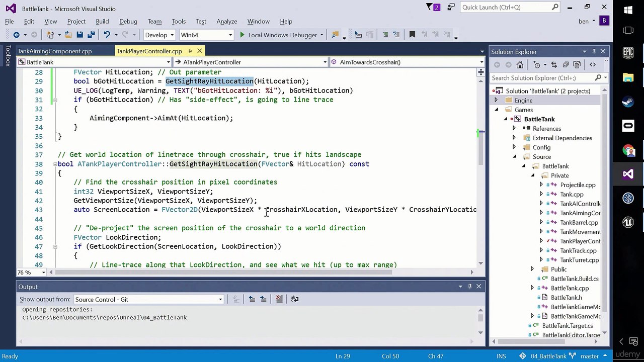Viewport: 644px width, 362px height.
Task: Click Collapse All in Solution Explorer
Action: 566,65
